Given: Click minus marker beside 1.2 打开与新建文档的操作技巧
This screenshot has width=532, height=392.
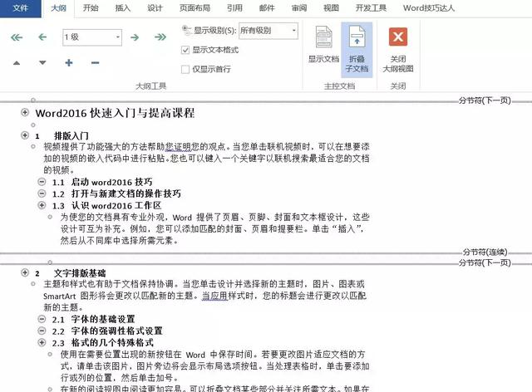Looking at the screenshot, I should click(x=42, y=194).
